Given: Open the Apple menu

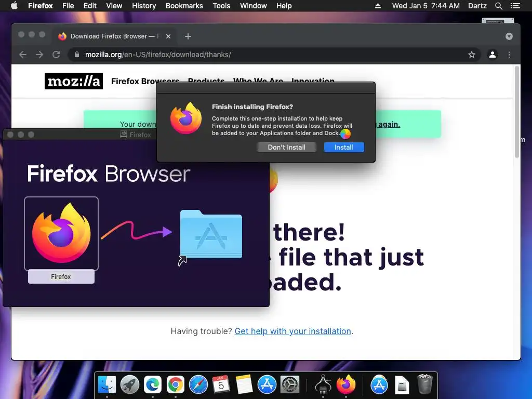Looking at the screenshot, I should click(14, 6).
